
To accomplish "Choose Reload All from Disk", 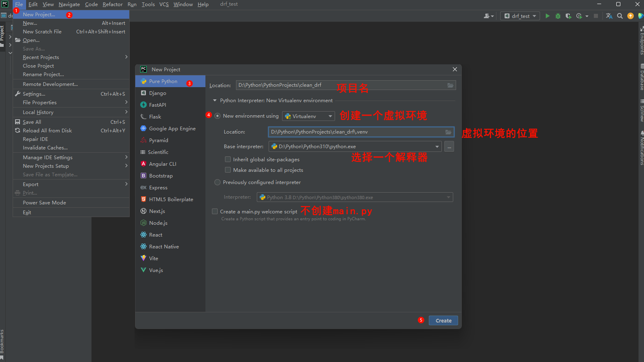I will click(x=71, y=130).
